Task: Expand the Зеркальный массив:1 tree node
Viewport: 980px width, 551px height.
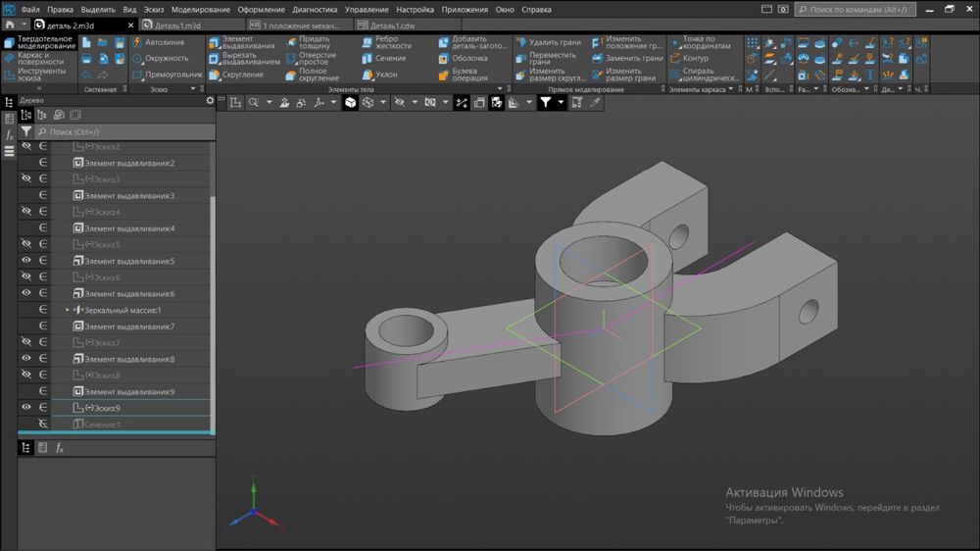Action: 68,310
